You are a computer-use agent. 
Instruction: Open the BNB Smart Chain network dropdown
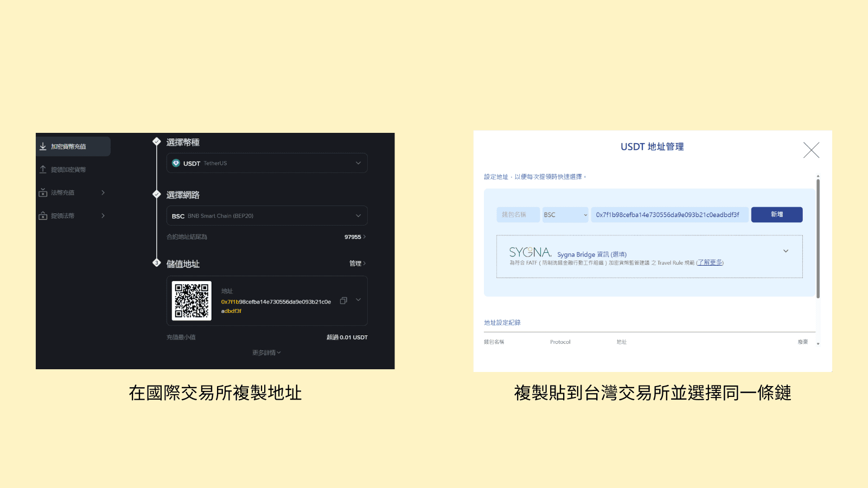point(358,215)
